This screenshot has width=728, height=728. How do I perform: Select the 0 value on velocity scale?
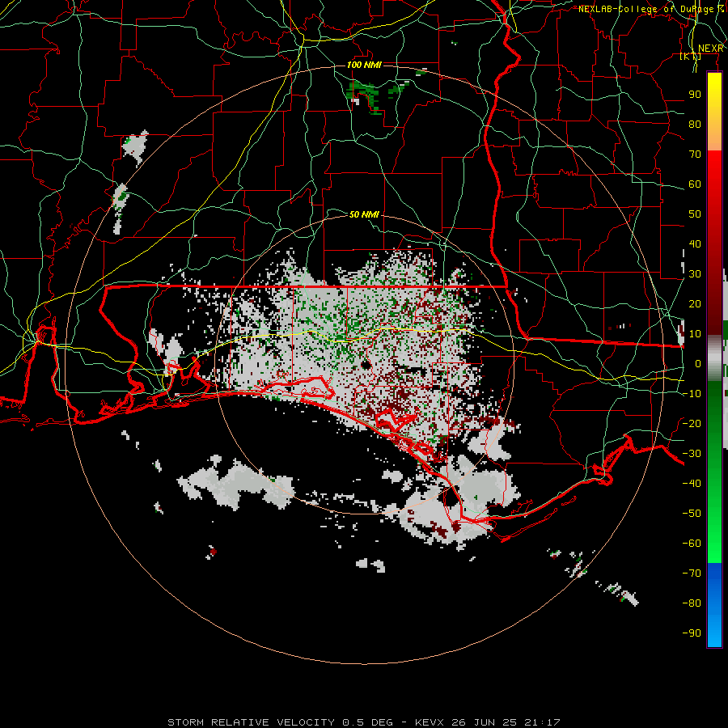coord(698,363)
